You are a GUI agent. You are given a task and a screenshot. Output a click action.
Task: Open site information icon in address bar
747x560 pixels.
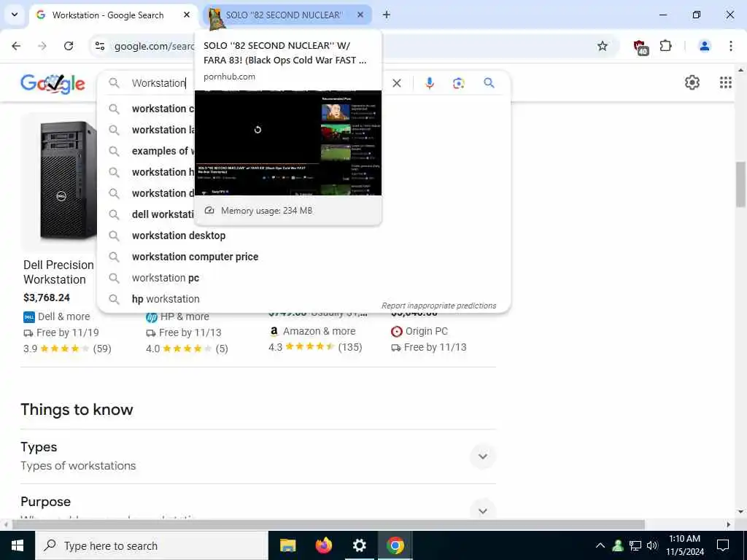(100, 46)
